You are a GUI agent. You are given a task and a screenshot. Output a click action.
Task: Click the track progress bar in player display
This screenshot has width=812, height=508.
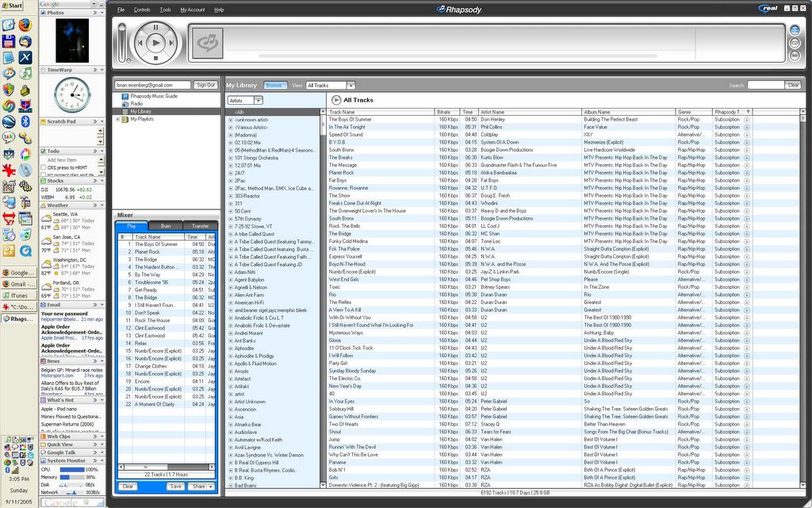tap(458, 56)
